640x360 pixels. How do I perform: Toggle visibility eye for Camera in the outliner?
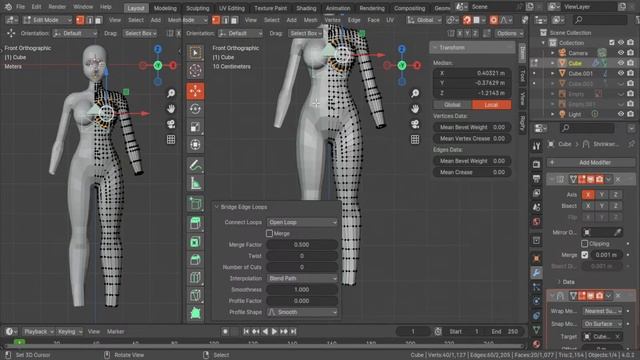pos(621,53)
